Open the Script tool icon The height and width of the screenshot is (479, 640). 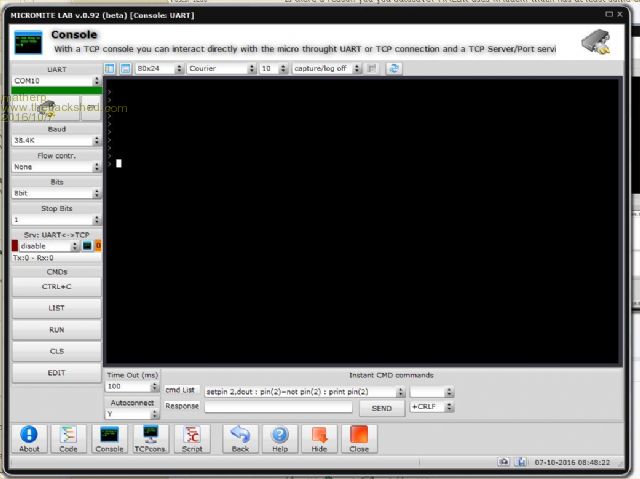pos(191,437)
